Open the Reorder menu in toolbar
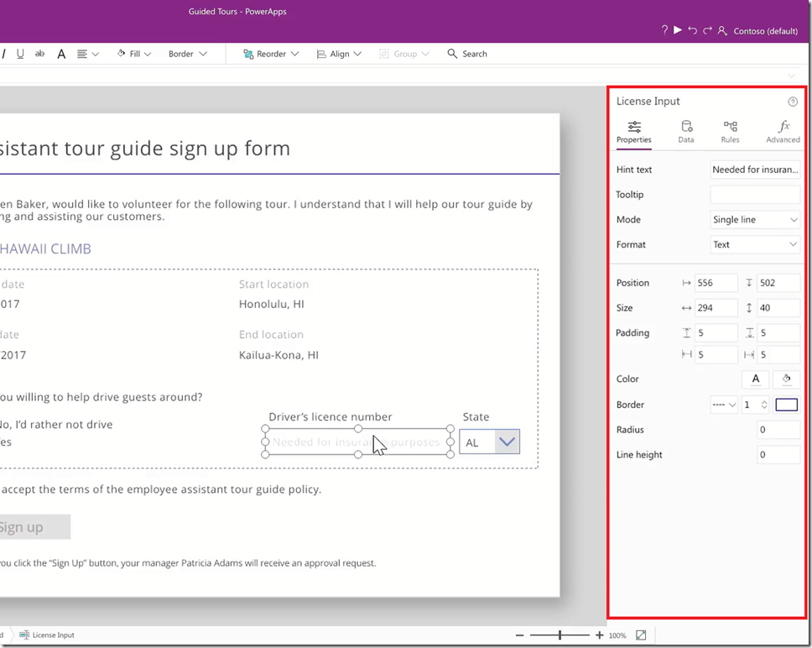Viewport: 812px width, 648px height. pos(270,54)
